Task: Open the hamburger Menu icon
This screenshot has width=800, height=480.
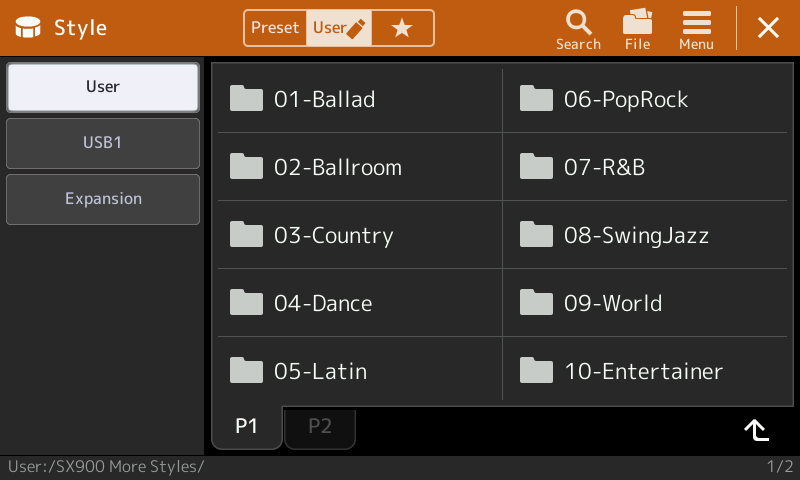Action: 696,23
